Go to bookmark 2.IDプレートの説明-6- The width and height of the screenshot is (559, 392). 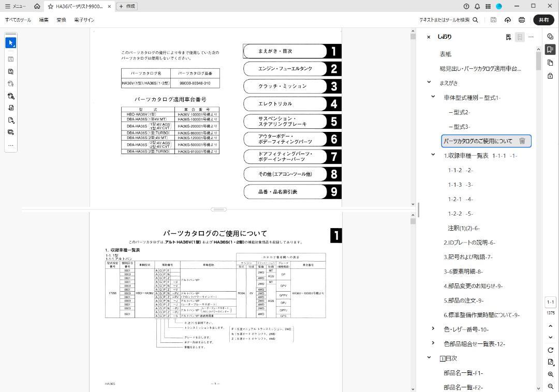point(469,243)
